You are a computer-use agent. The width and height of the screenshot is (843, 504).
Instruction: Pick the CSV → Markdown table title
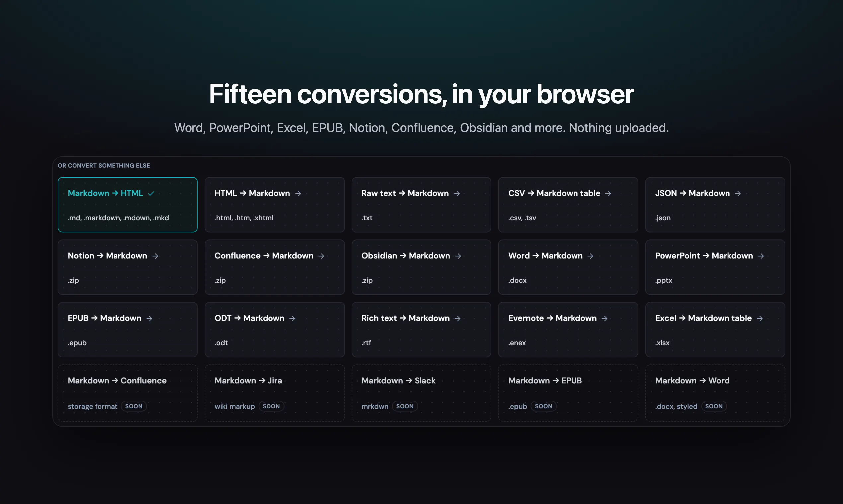(554, 193)
